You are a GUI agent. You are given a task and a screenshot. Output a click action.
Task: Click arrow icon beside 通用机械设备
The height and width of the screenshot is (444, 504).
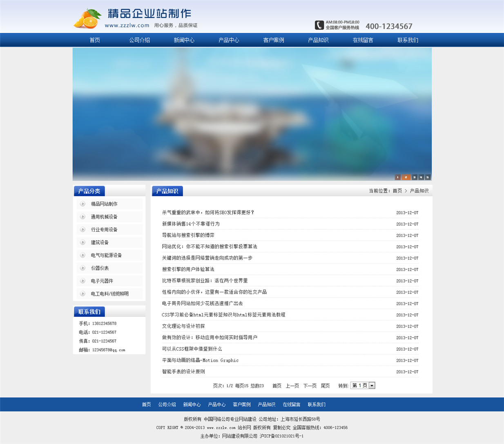(x=83, y=217)
